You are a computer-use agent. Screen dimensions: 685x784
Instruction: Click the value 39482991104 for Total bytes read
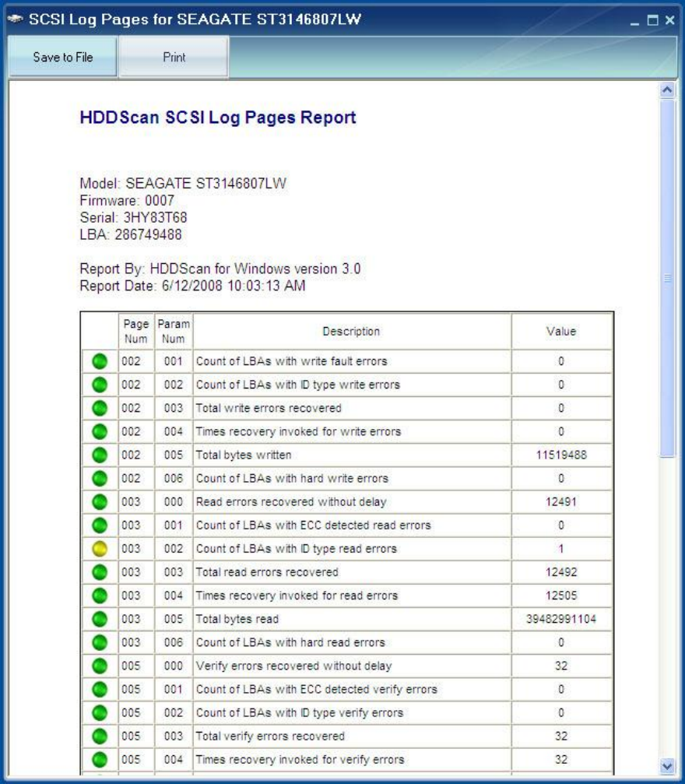coord(561,619)
